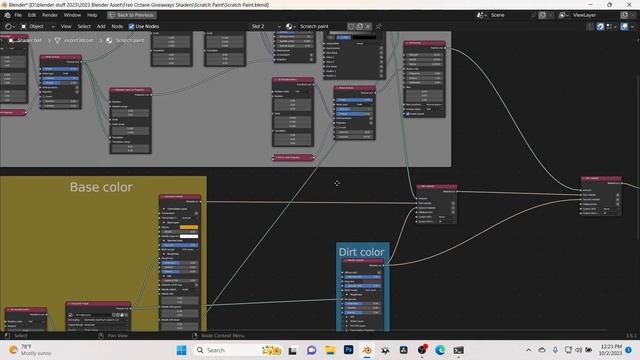Click Scratch paint in the breadcrumb
The image size is (640, 360).
pos(130,40)
